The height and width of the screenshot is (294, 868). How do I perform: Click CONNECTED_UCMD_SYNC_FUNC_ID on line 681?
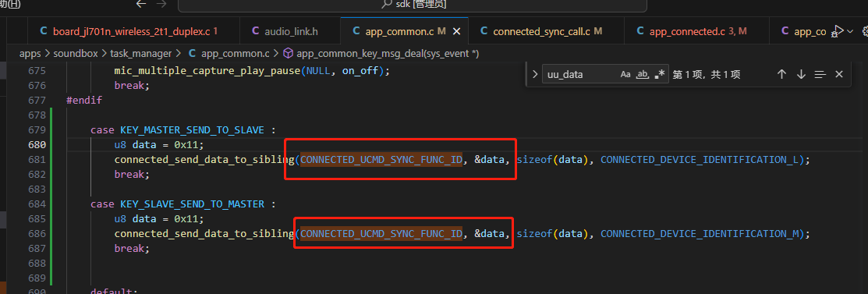pos(381,159)
